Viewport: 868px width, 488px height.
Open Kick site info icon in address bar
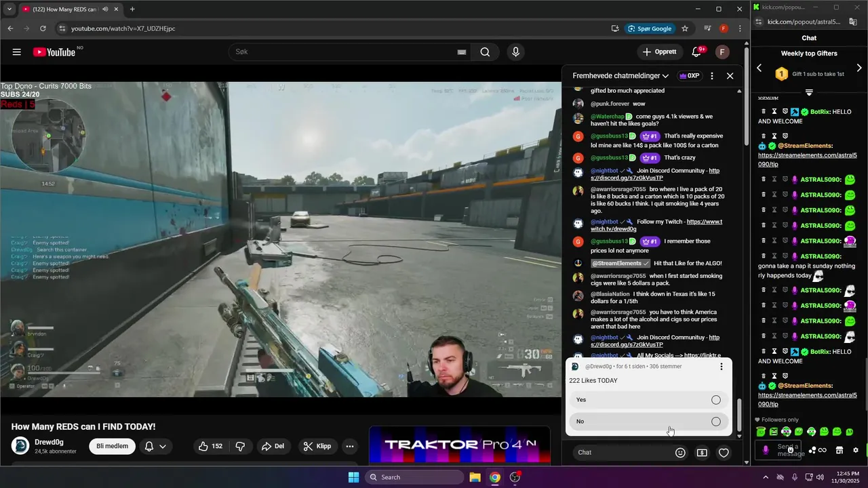(x=759, y=22)
